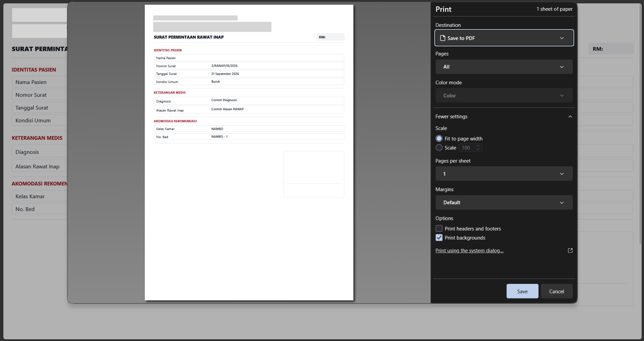
Task: Select the custom Scale radio option
Action: (x=439, y=148)
